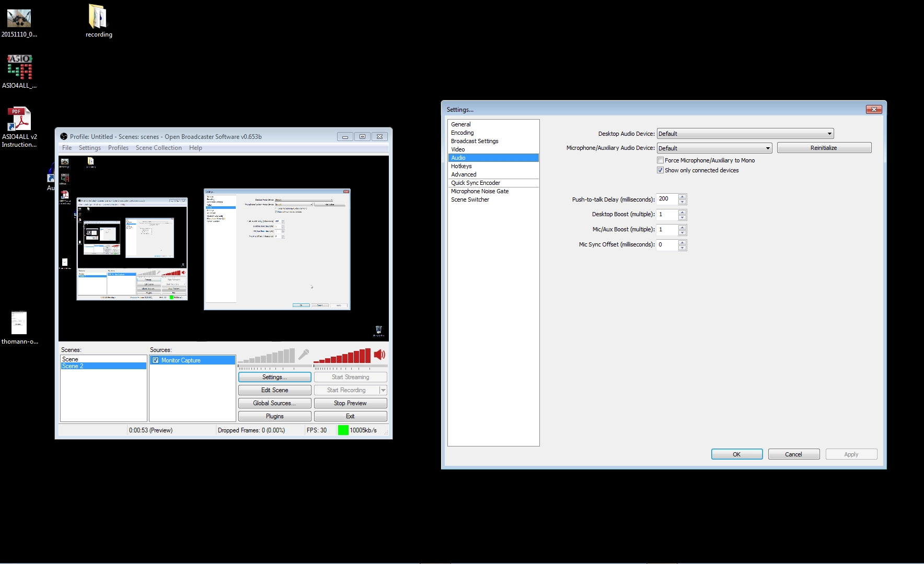This screenshot has width=924, height=564.
Task: Click the Apply button
Action: pyautogui.click(x=851, y=454)
